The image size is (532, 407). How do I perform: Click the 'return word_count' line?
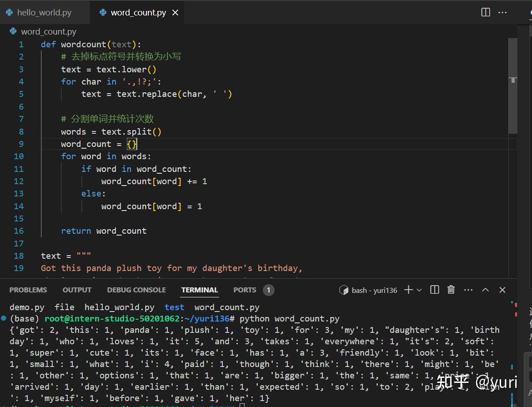[x=104, y=231]
